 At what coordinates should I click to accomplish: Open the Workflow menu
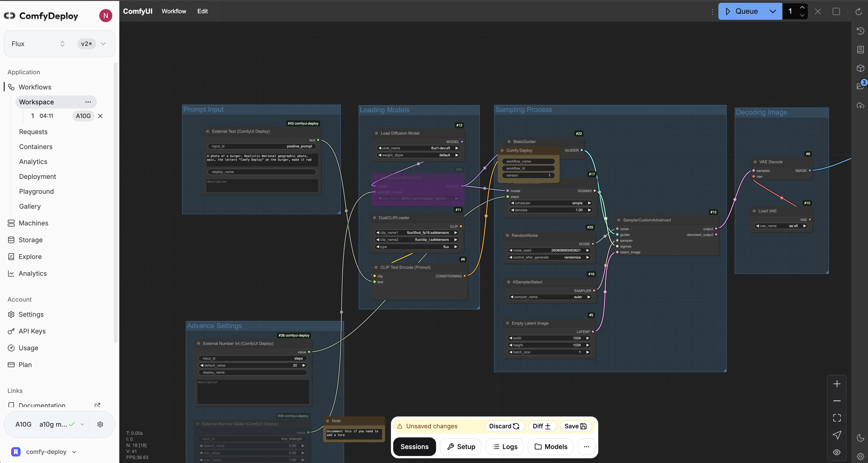pyautogui.click(x=174, y=11)
